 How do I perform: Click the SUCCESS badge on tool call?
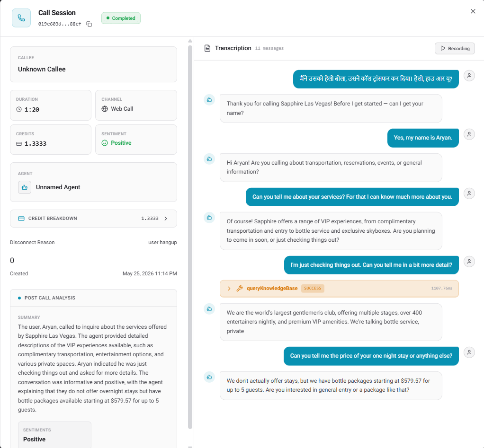coord(313,288)
